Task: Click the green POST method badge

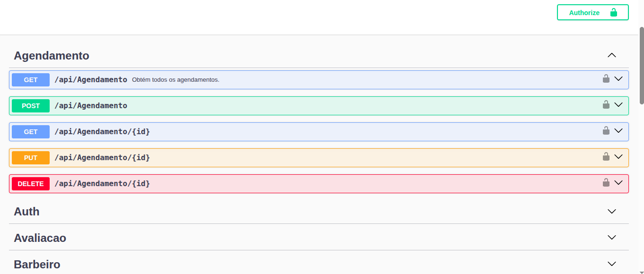Action: (x=31, y=106)
